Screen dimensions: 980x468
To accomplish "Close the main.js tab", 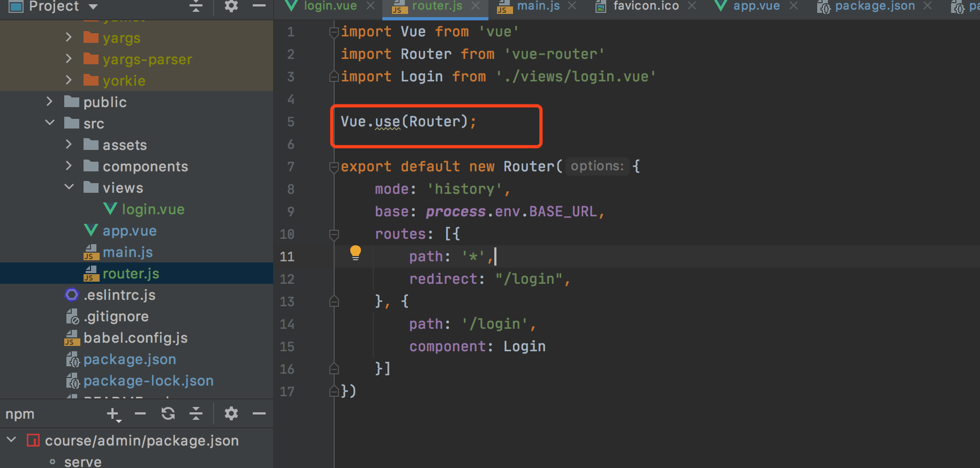I will click(572, 6).
